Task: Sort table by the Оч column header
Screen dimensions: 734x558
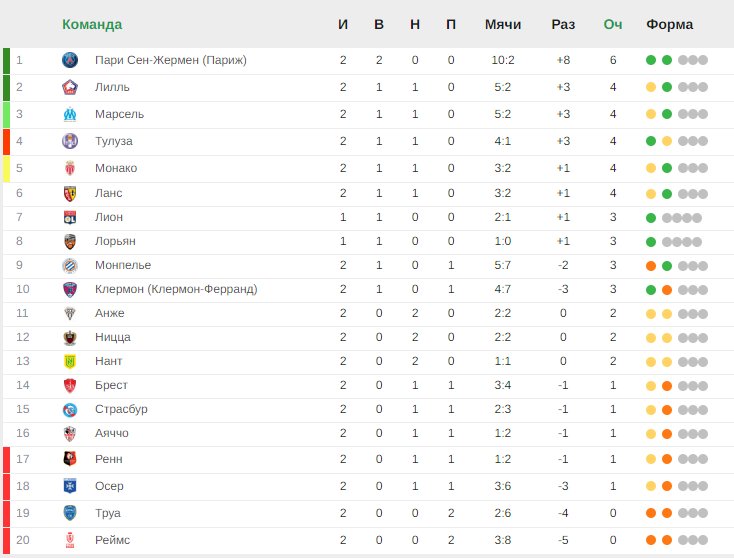Action: pos(613,24)
